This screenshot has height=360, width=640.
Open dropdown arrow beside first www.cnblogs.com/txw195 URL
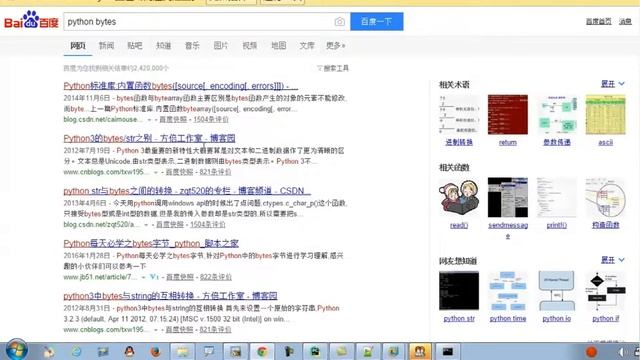[156, 172]
